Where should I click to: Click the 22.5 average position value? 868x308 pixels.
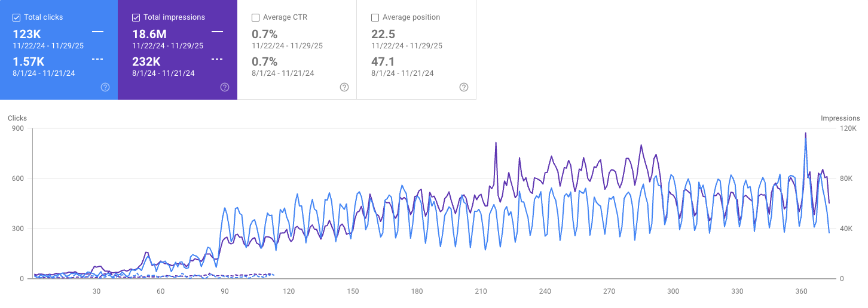(x=383, y=35)
